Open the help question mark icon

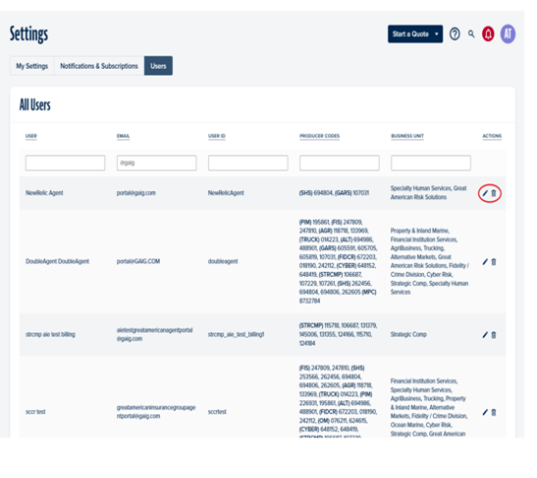pos(454,34)
